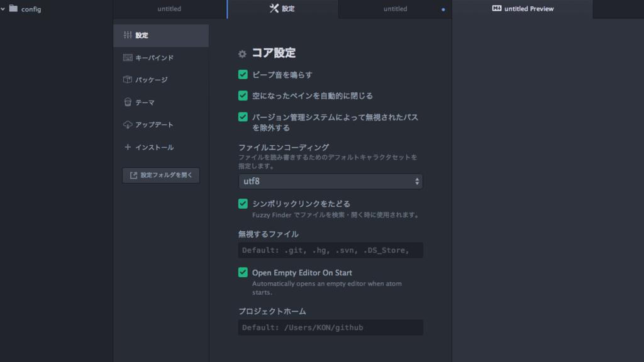The height and width of the screenshot is (362, 644).
Task: Select the unsaved untitled tab with blue dot
Action: 394,9
